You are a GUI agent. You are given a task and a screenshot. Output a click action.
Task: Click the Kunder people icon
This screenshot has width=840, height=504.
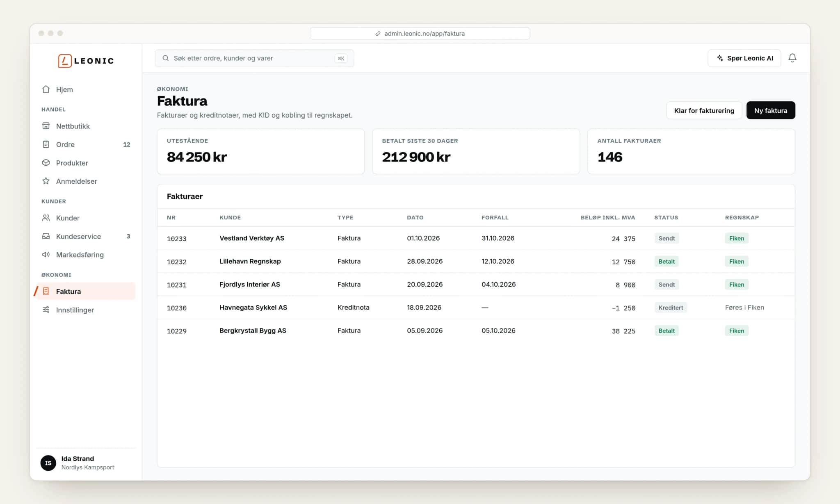pyautogui.click(x=46, y=218)
